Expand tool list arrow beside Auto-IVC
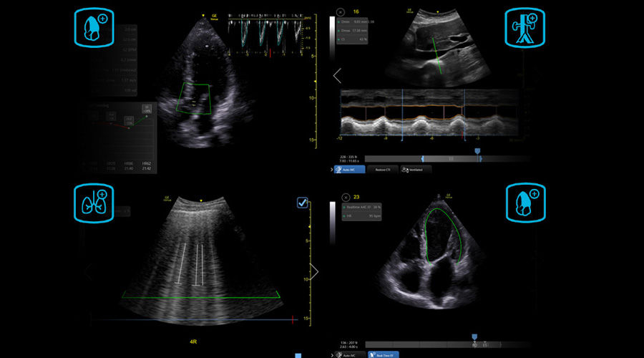Viewport: 644px width, 358px height. [333, 170]
